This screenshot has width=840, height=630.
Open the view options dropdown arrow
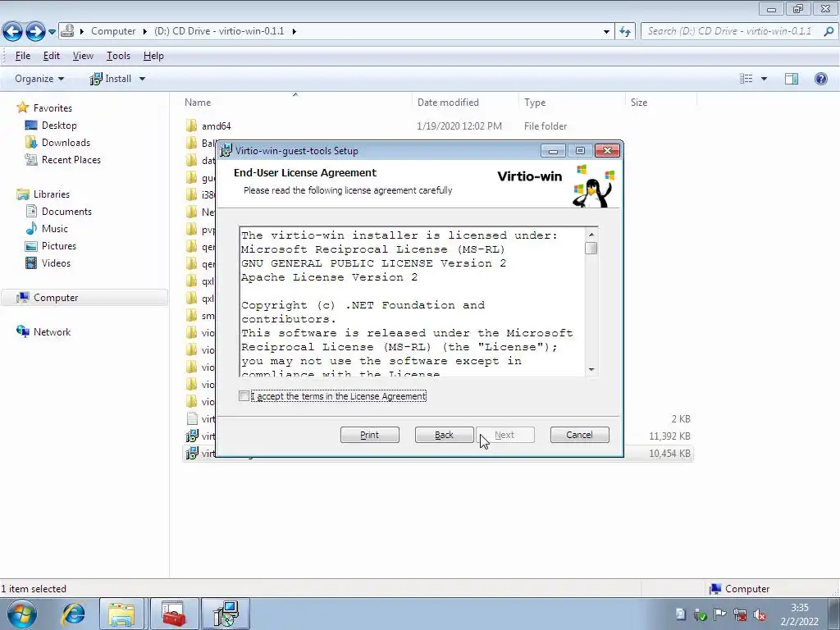click(764, 79)
